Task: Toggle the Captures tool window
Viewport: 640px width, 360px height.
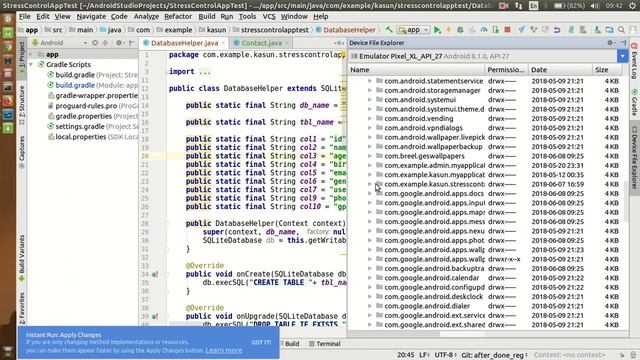Action: point(22,152)
